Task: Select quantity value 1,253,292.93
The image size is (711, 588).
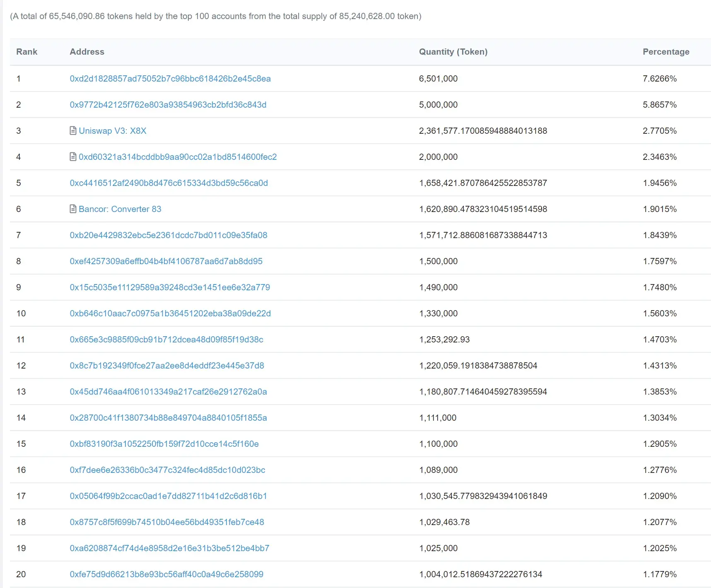Action: (444, 340)
